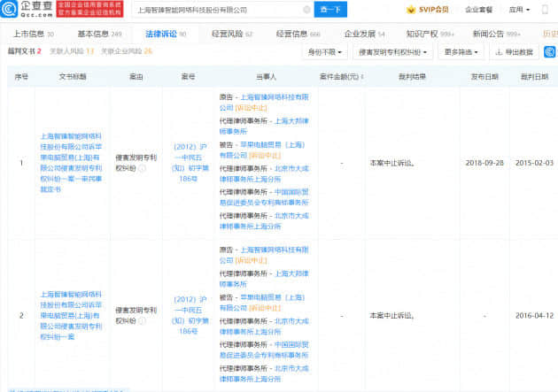Click the info icon beside row 1 案由
Image resolution: width=558 pixels, height=392 pixels.
coord(142,168)
